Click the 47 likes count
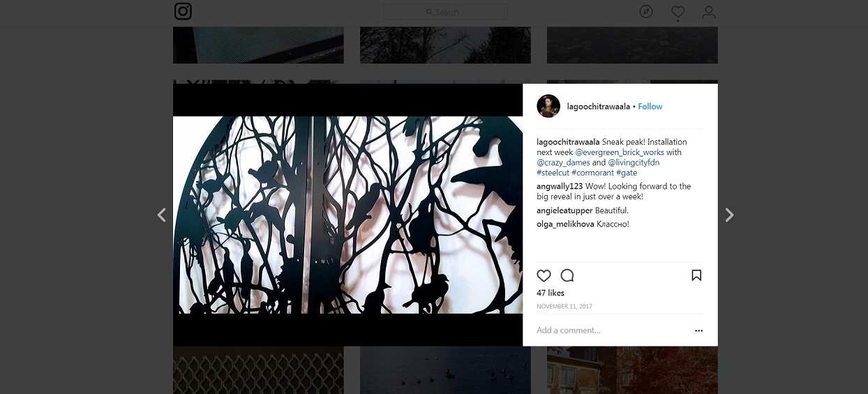Screen dimensions: 868x394 click(x=551, y=293)
